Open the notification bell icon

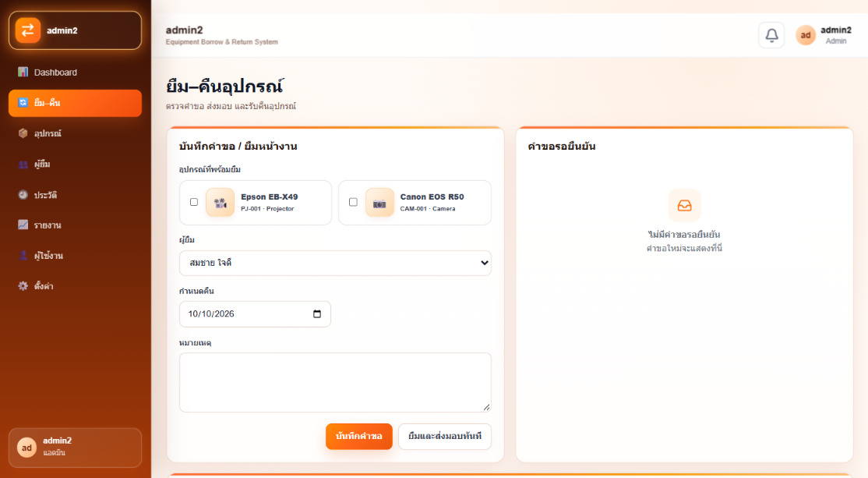point(771,35)
